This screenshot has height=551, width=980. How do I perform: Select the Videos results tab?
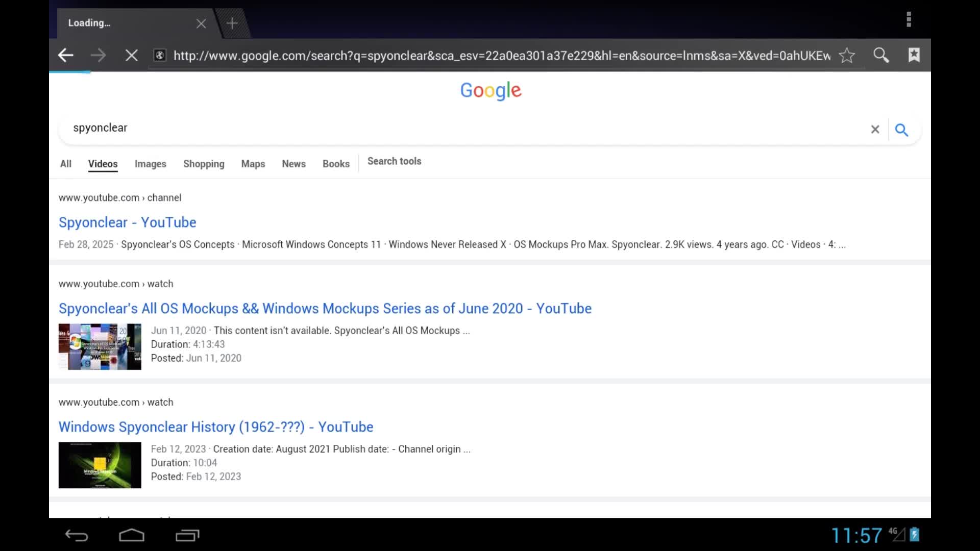[103, 164]
